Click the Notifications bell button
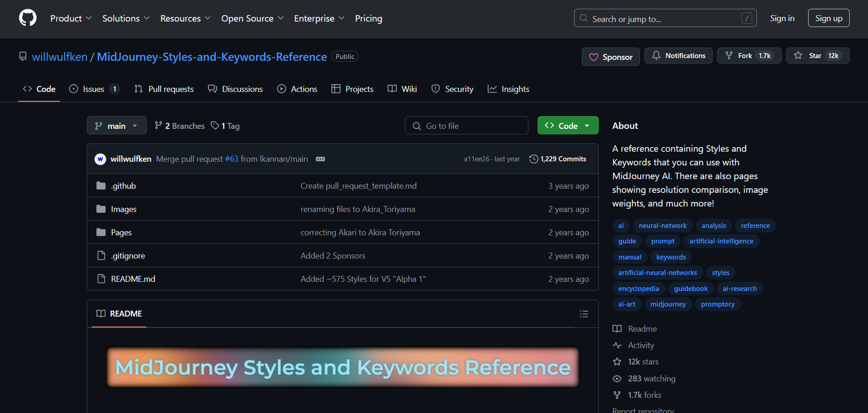This screenshot has width=868, height=413. [678, 56]
